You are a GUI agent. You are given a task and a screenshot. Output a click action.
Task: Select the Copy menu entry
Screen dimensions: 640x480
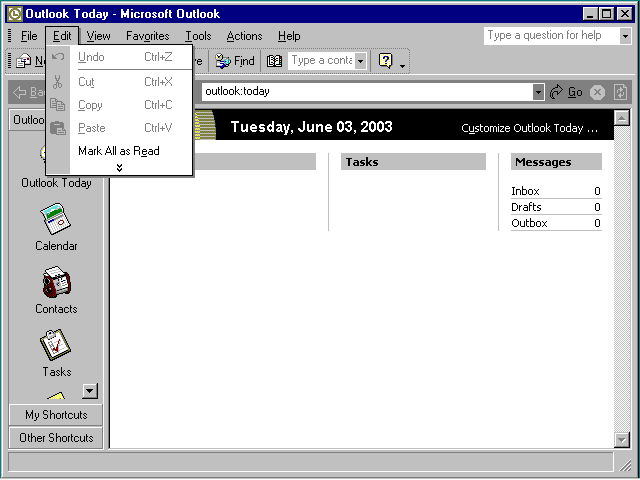118,105
